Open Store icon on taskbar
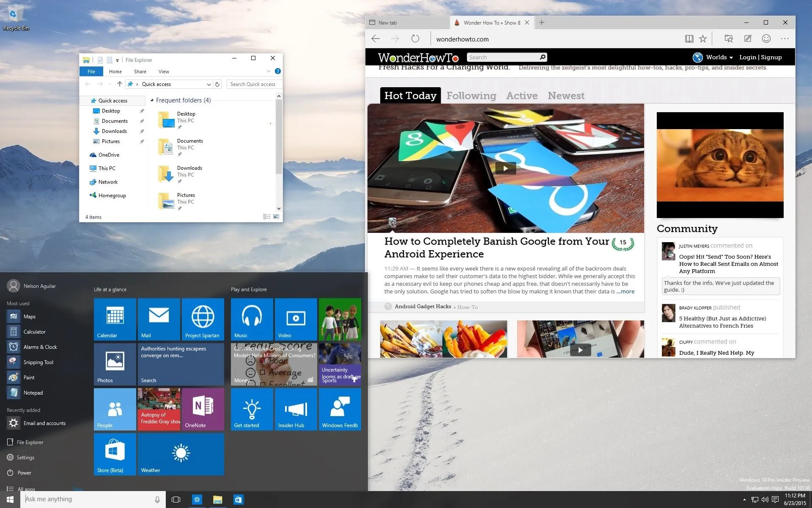The image size is (812, 508). [238, 500]
